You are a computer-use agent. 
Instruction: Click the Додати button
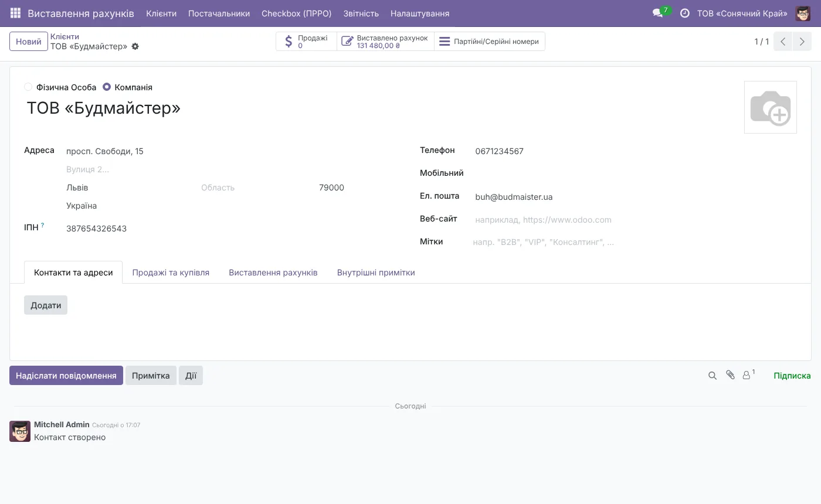coord(46,305)
